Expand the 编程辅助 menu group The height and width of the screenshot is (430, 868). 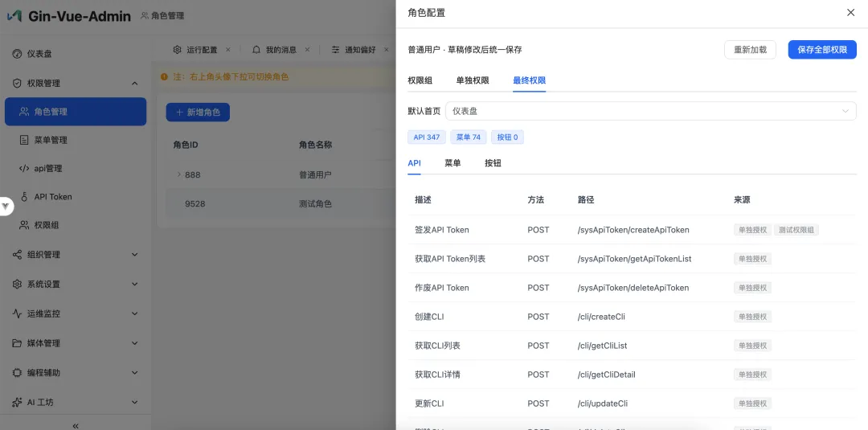click(x=134, y=372)
